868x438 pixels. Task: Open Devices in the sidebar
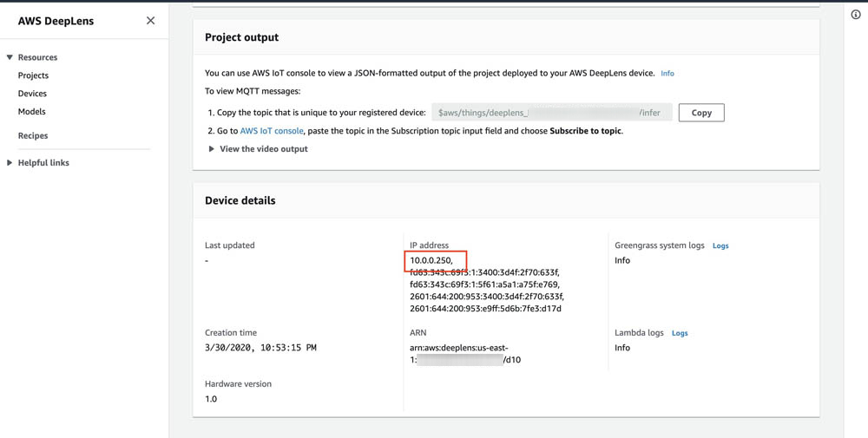point(32,94)
